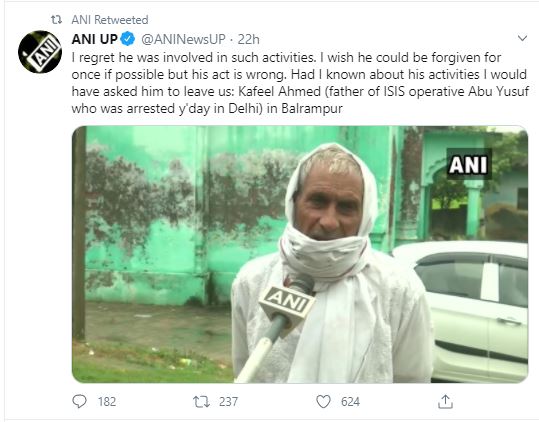Click the blue verified badge
539x422 pixels.
click(x=128, y=39)
